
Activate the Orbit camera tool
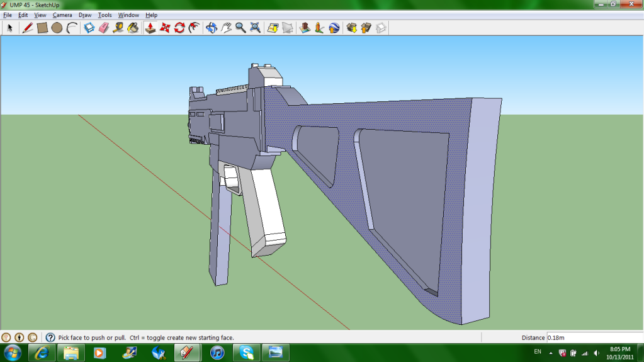[212, 28]
